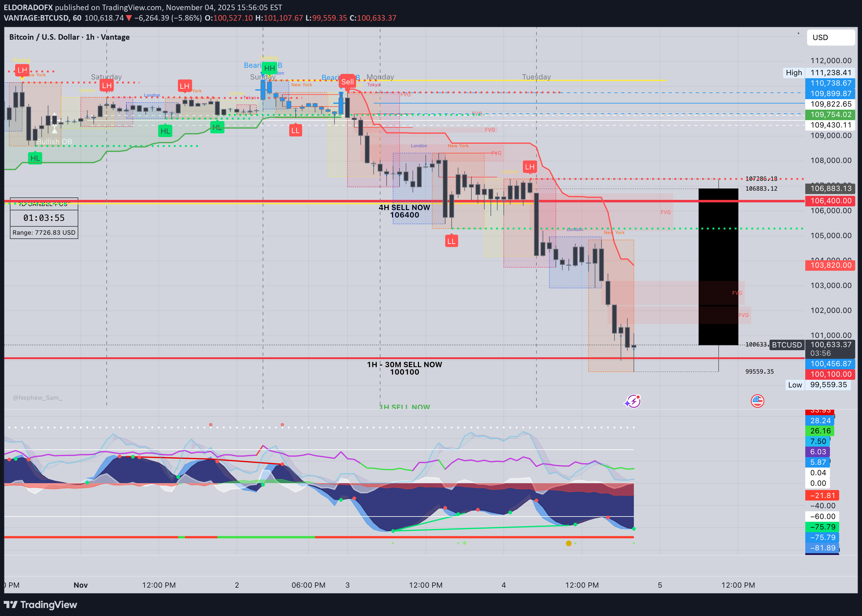Click the candle countdown timer box 01:03:55
Image resolution: width=862 pixels, height=616 pixels.
click(x=44, y=218)
